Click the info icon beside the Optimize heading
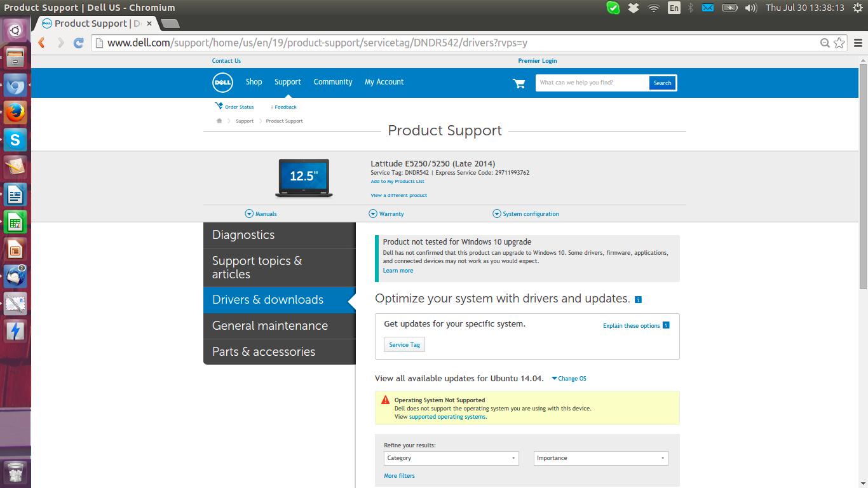 pyautogui.click(x=638, y=299)
